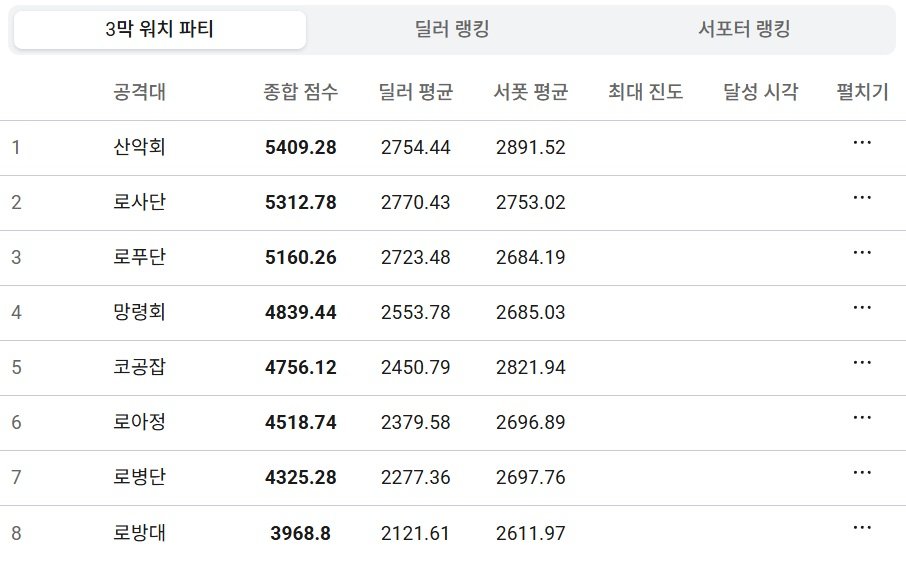This screenshot has height=561, width=906.
Task: Expand the 로사단 row ellipsis
Action: pyautogui.click(x=862, y=198)
